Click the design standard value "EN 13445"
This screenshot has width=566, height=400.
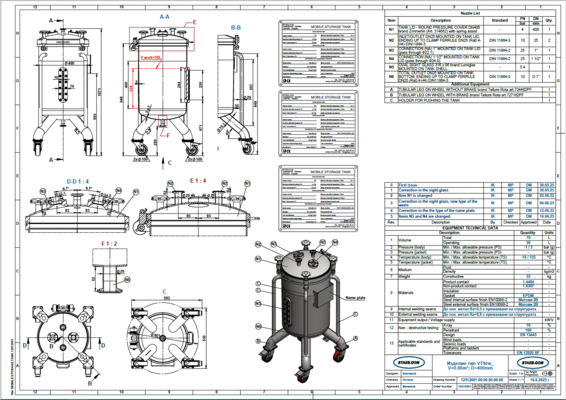coord(528,335)
